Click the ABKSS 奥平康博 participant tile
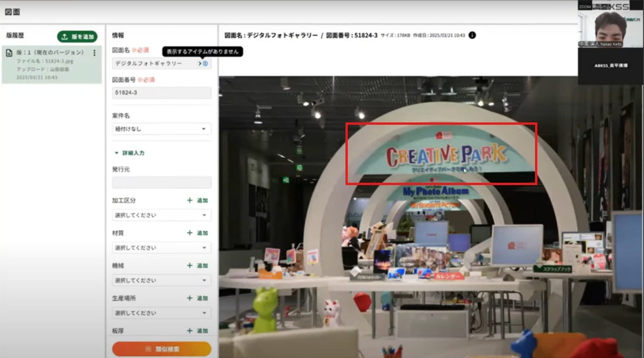Image resolution: width=644 pixels, height=358 pixels. (x=610, y=66)
